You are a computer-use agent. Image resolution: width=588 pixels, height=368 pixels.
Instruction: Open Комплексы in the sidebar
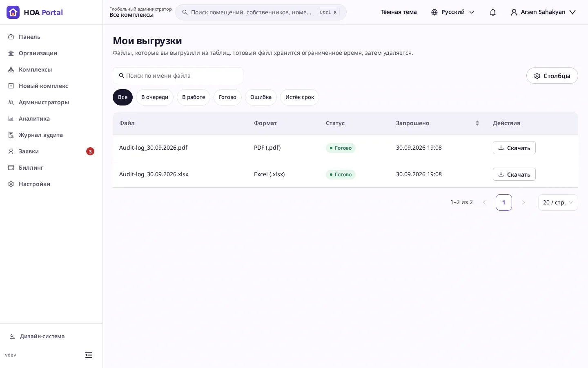51,70
